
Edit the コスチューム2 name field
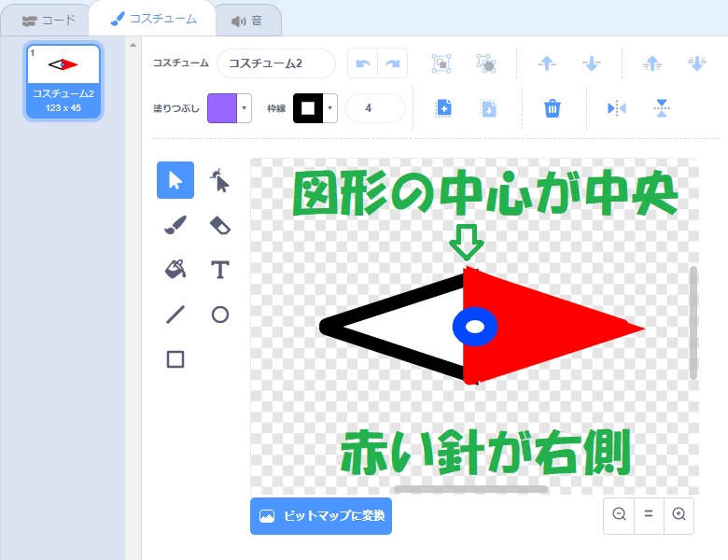[276, 63]
